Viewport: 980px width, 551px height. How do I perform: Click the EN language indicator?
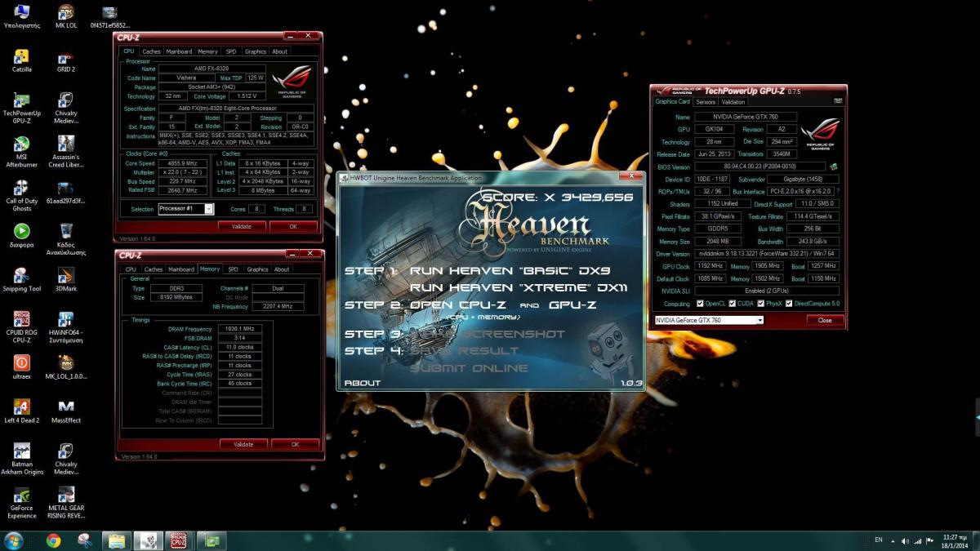tap(879, 540)
